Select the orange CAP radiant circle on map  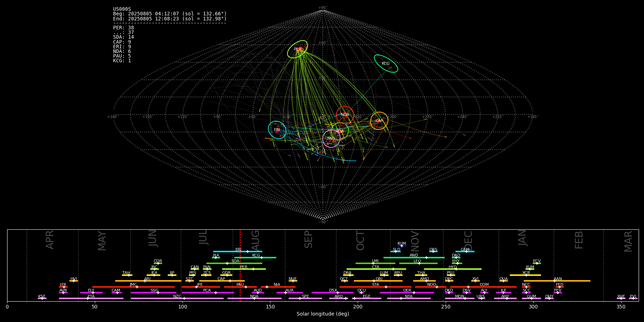[x=379, y=121]
